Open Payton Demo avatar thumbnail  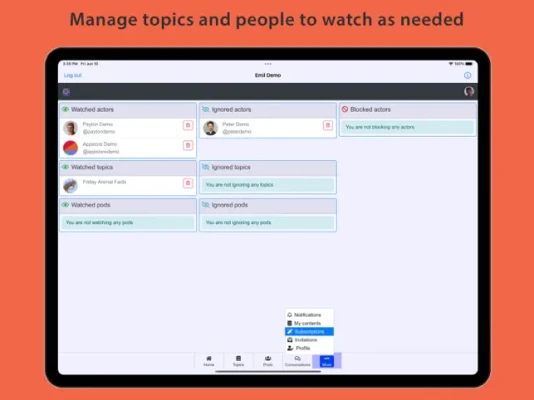tap(70, 128)
